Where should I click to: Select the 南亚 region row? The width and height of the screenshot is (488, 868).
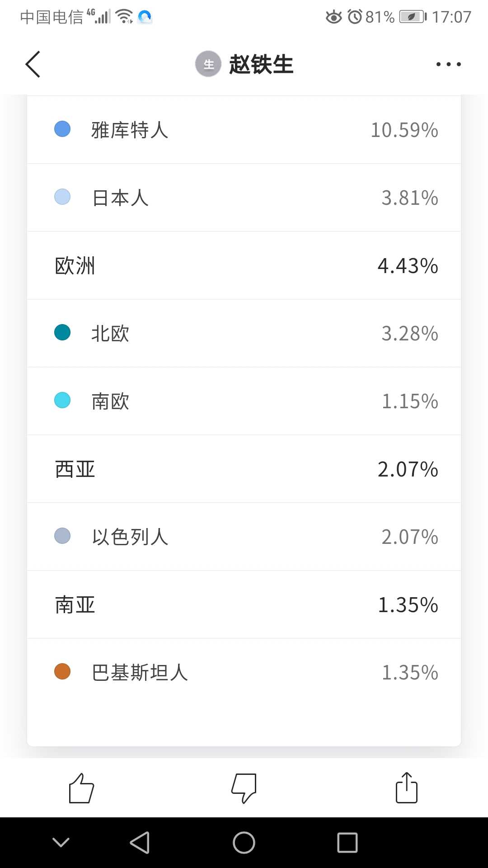pos(244,604)
